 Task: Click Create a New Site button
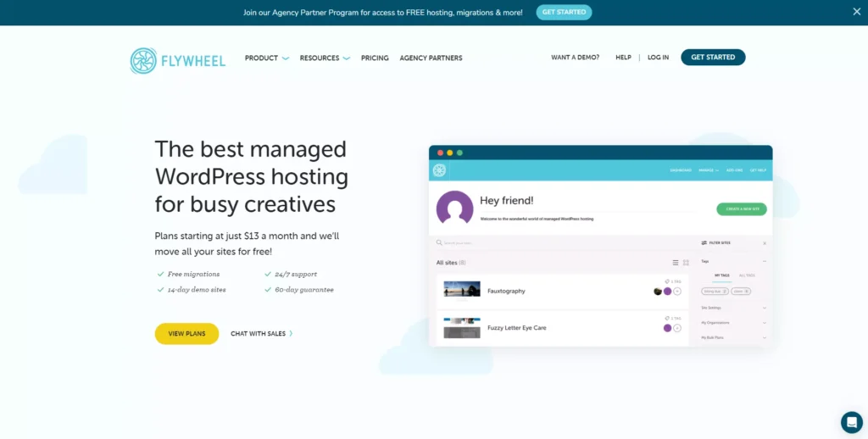[742, 209]
